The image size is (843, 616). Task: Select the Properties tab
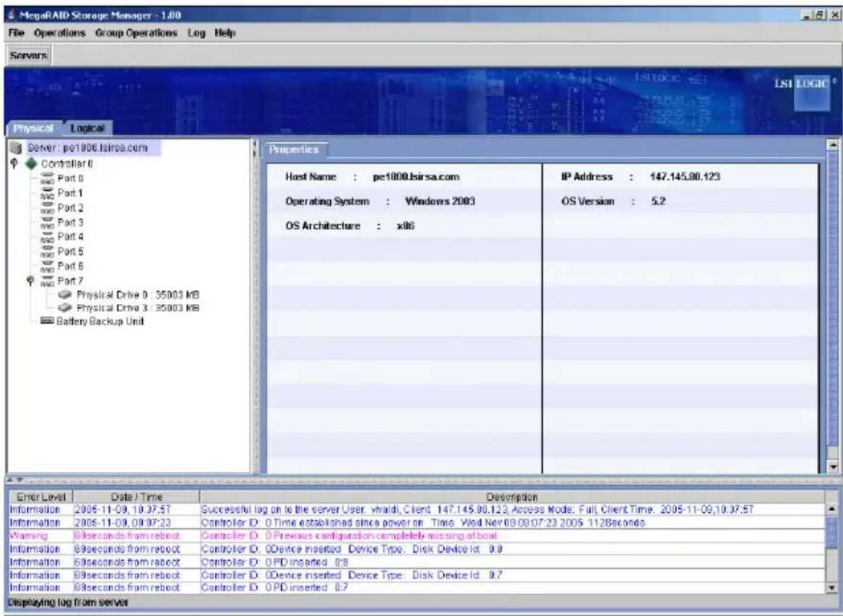click(293, 150)
